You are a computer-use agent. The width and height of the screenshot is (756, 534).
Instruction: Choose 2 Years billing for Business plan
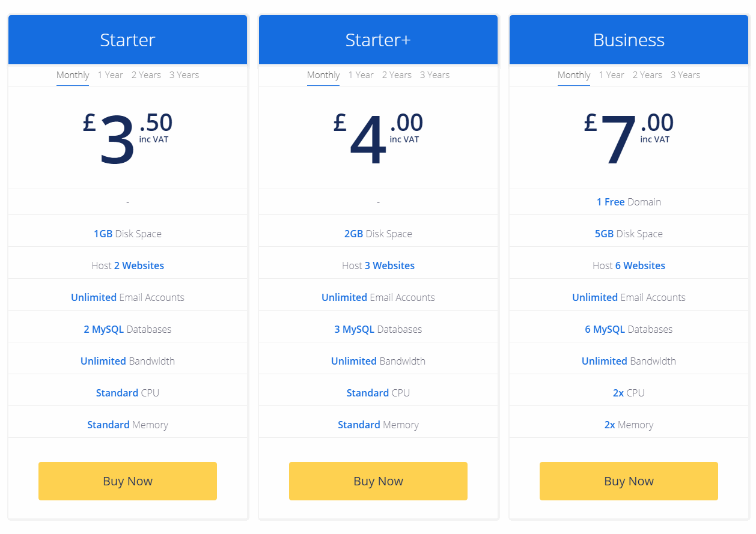tap(647, 74)
